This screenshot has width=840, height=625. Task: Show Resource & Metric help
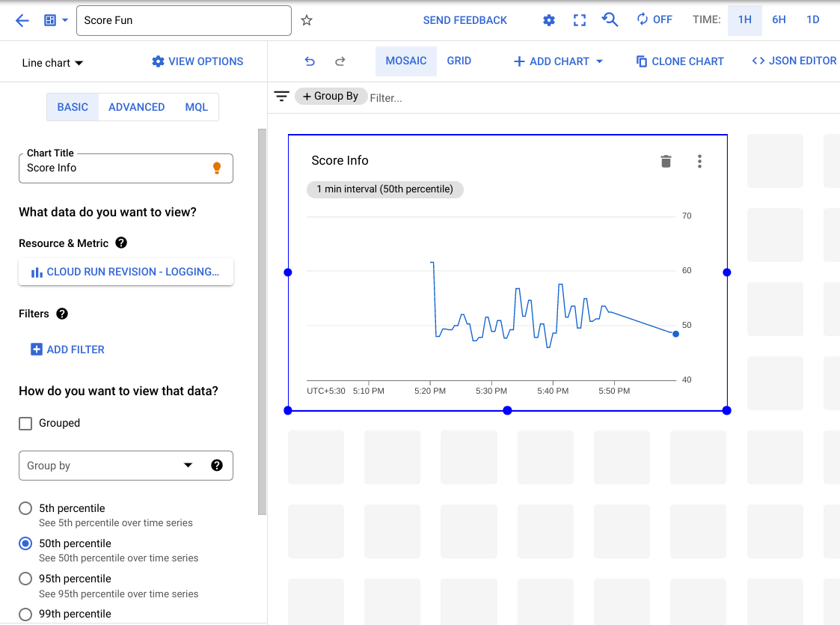122,243
